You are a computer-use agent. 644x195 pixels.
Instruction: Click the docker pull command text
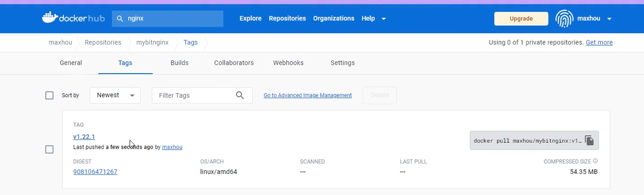click(x=528, y=141)
